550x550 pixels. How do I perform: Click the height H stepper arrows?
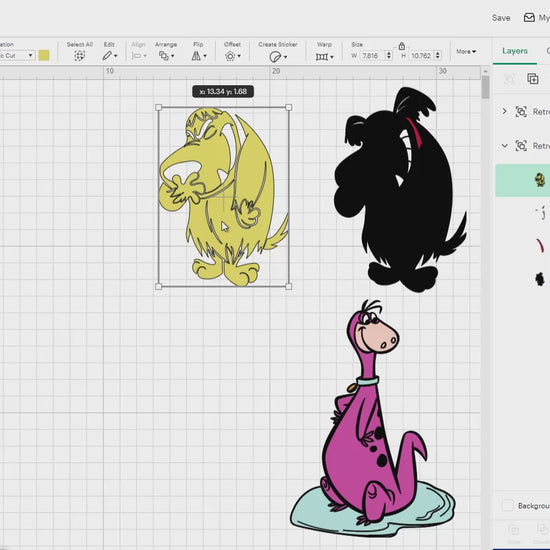tap(437, 55)
